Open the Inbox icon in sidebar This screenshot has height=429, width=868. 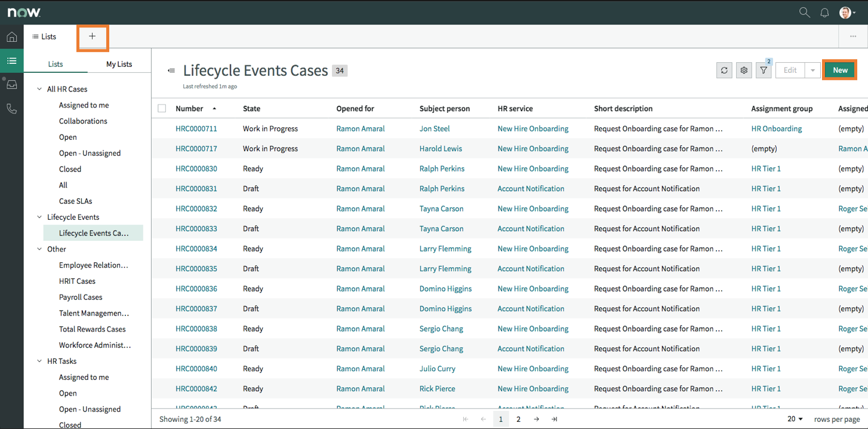point(11,85)
